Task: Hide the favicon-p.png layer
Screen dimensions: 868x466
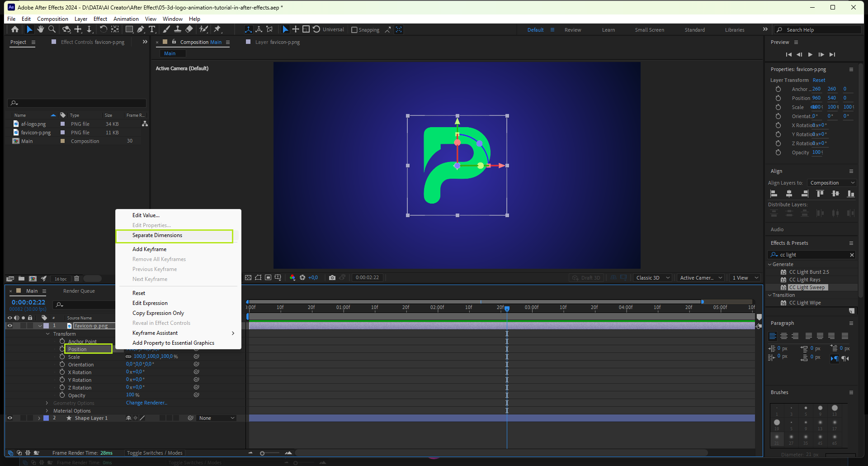Action: point(9,326)
